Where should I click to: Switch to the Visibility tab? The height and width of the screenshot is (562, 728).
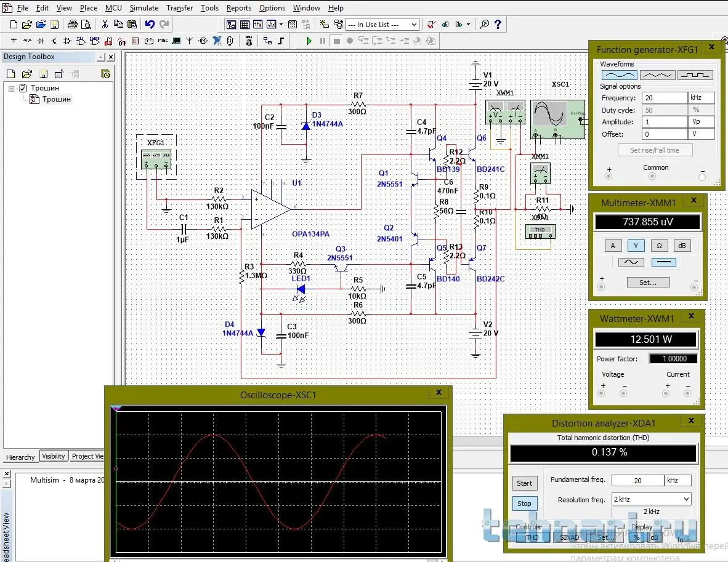[54, 456]
